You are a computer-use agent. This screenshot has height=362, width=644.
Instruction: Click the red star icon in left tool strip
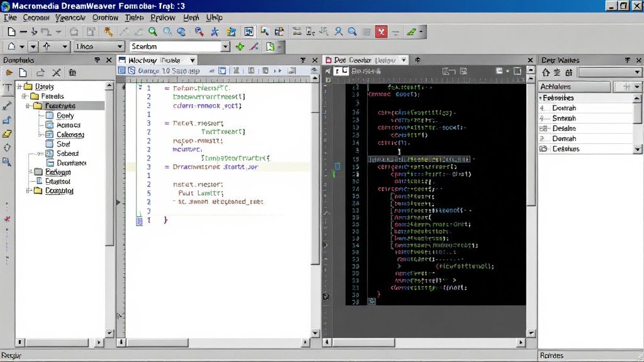(7, 219)
